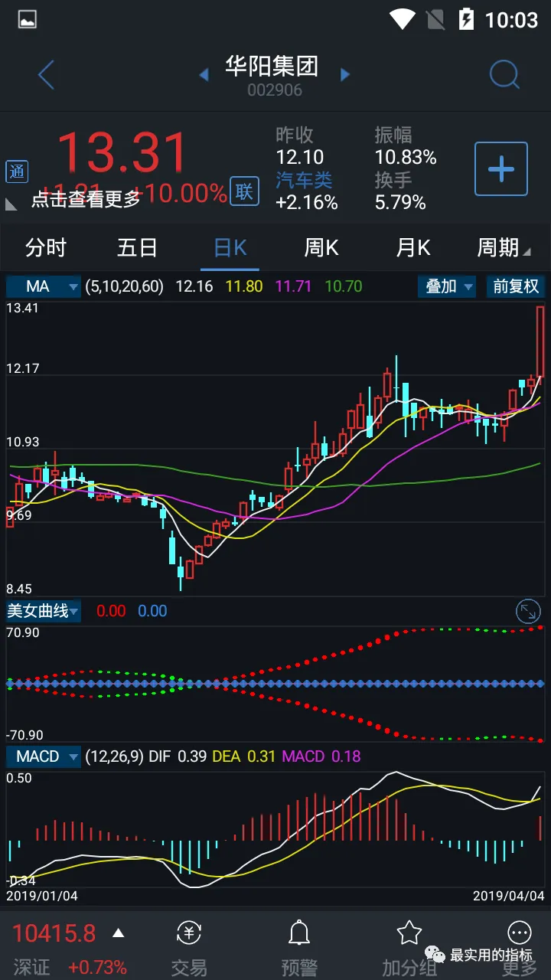Viewport: 551px width, 980px height.
Task: Switch to 周K tab
Action: click(321, 247)
